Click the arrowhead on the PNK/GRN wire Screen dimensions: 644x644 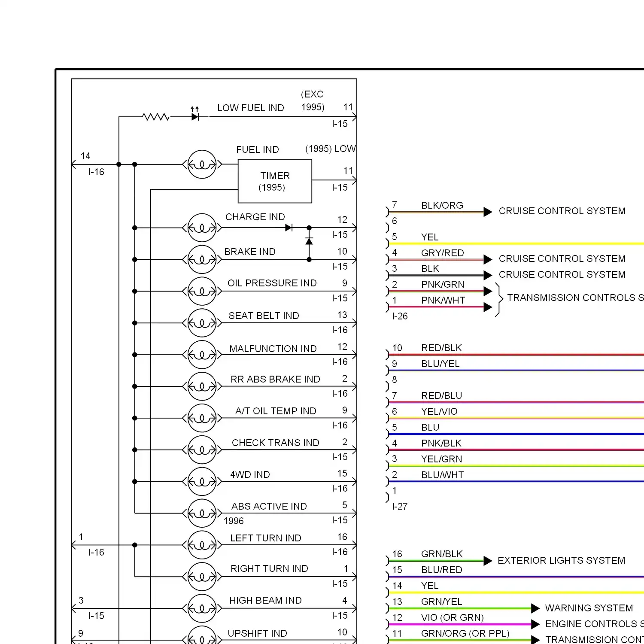click(x=488, y=291)
